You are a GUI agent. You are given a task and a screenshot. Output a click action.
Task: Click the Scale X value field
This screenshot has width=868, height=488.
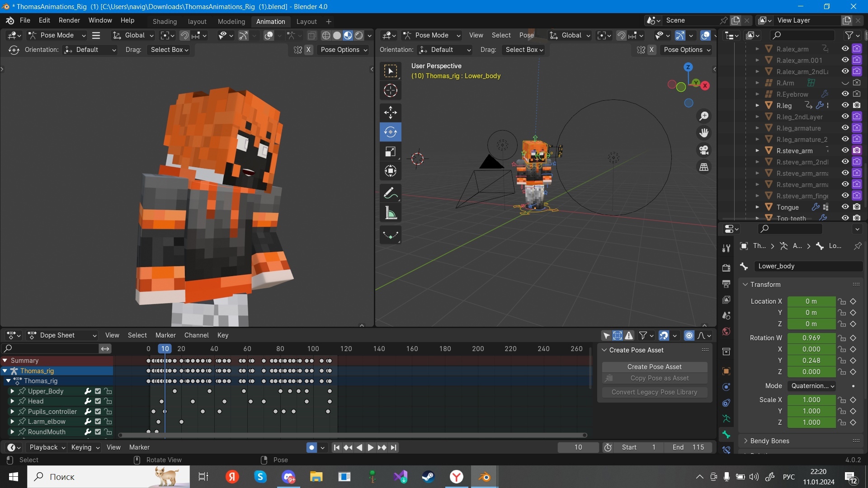811,400
